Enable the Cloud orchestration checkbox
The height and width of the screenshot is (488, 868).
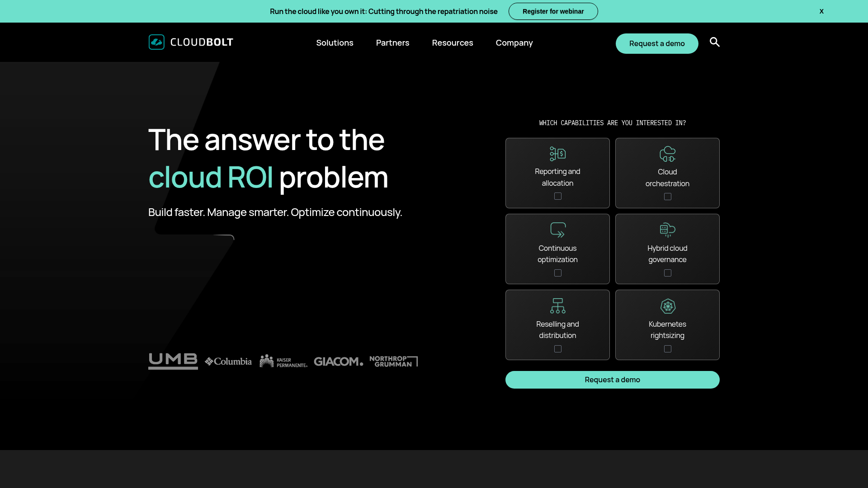(667, 197)
